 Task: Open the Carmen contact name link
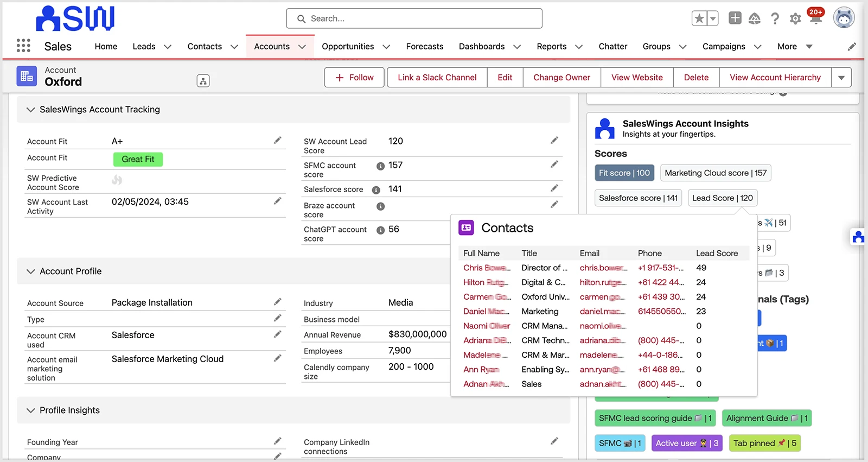point(487,297)
